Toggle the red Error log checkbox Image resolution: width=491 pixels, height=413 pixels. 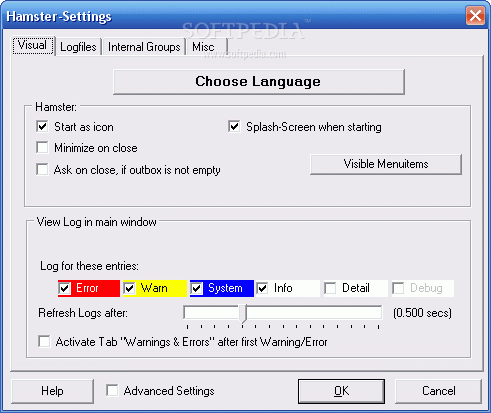tap(65, 288)
